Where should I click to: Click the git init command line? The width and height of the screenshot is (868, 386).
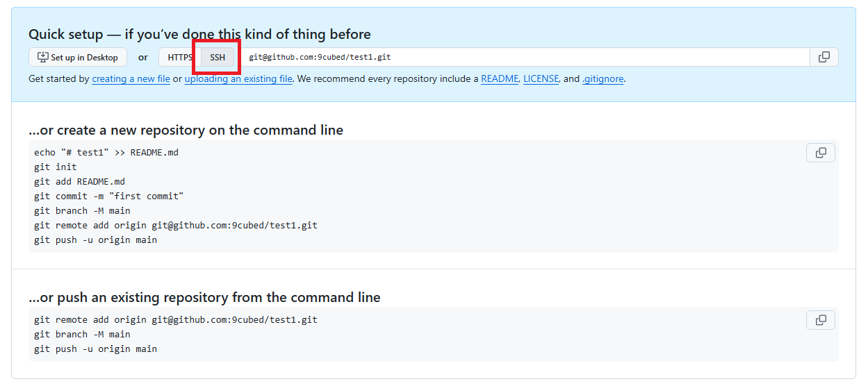point(56,167)
